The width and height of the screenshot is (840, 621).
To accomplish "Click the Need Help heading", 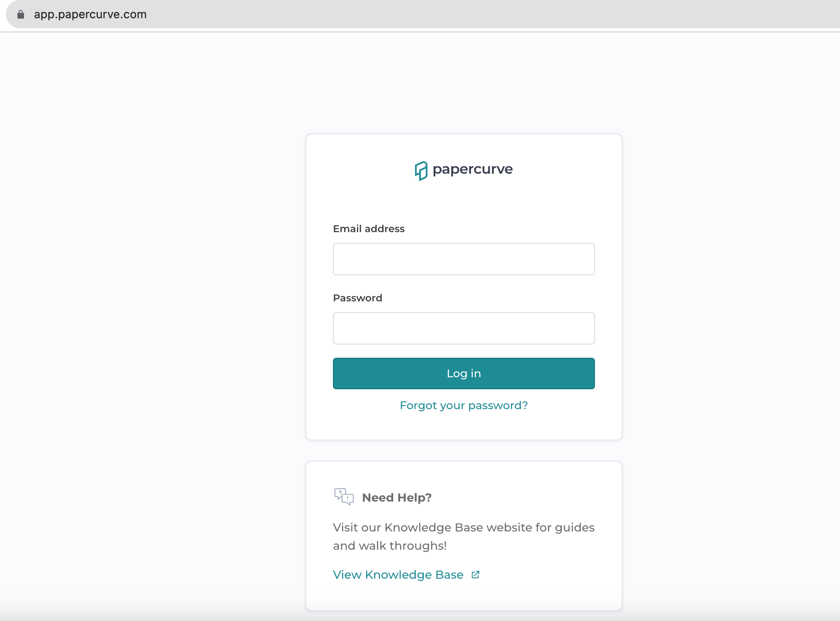I will click(x=396, y=497).
